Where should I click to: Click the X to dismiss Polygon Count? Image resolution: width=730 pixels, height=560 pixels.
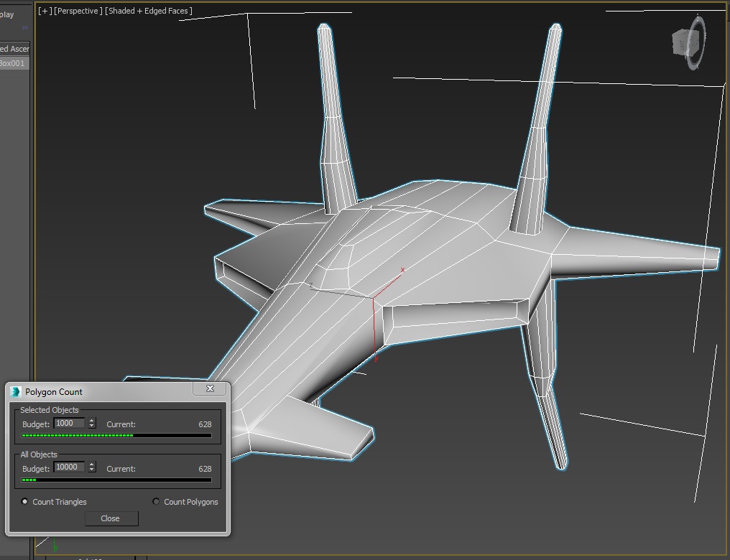(x=210, y=388)
